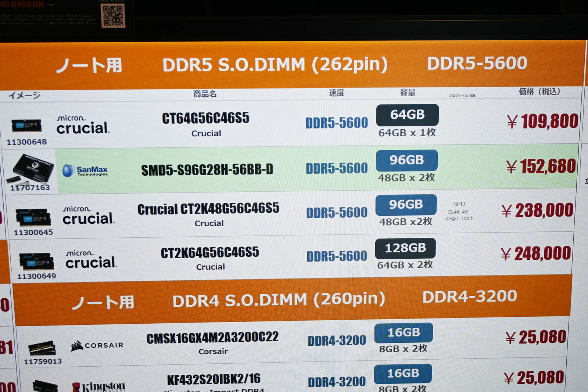
Task: Click the 8GB x 2枚 detail in the Corsair row
Action: pos(403,349)
